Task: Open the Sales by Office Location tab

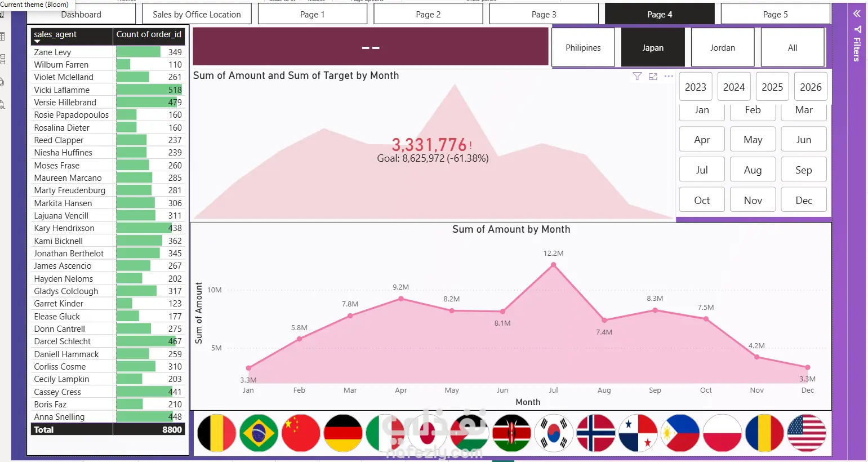Action: click(197, 14)
